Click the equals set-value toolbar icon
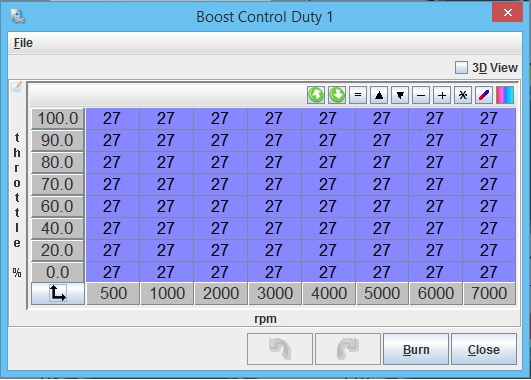 click(358, 95)
